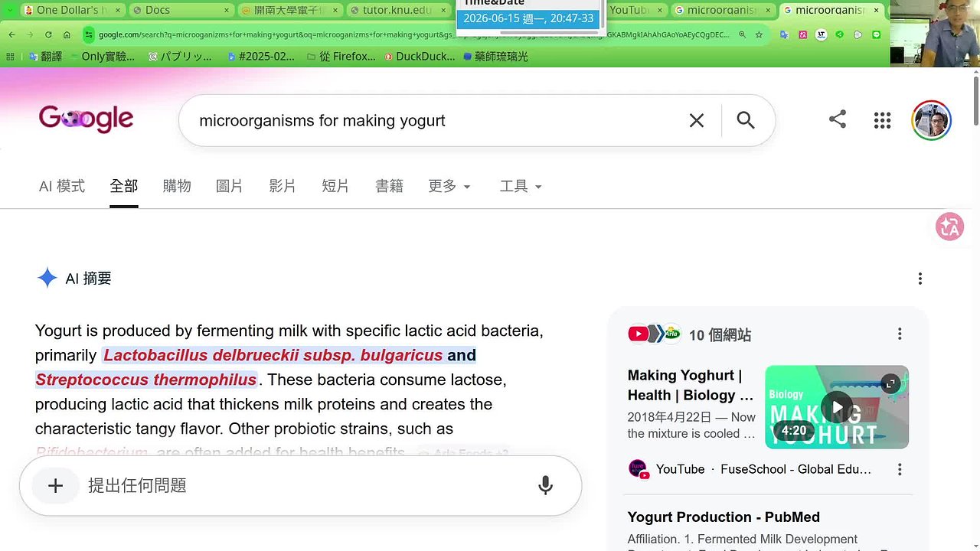This screenshot has width=980, height=551.
Task: Select the 全部 results tab
Action: [123, 186]
